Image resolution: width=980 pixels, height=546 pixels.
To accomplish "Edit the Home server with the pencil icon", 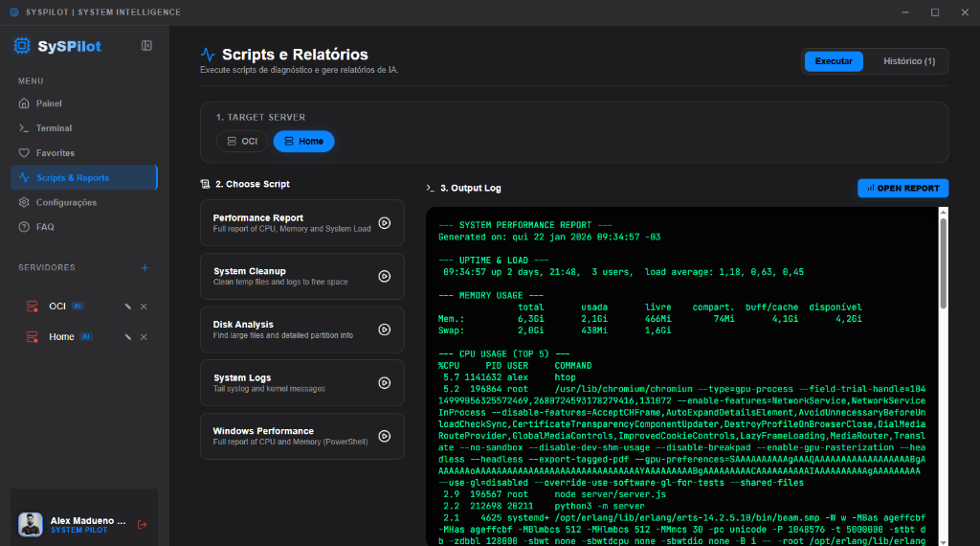I will click(128, 337).
